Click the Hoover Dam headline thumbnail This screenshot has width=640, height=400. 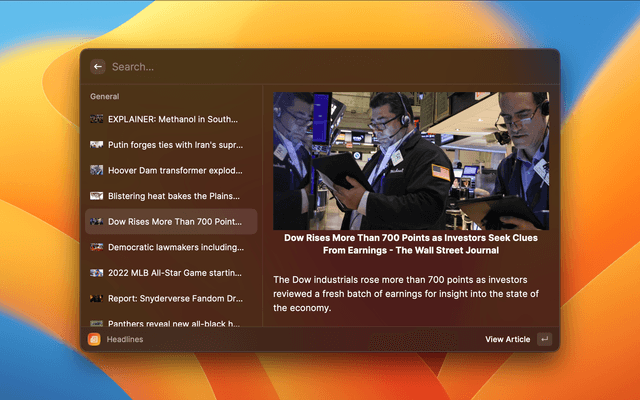pos(96,170)
